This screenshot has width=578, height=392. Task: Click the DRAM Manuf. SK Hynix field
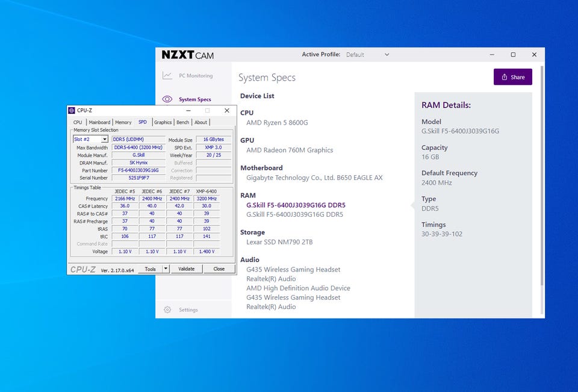click(138, 163)
